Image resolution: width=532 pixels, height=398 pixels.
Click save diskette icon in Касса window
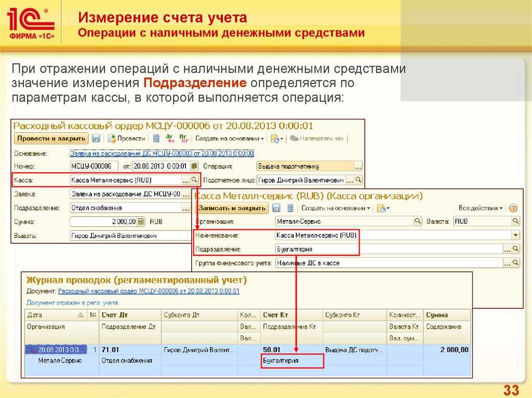[276, 208]
